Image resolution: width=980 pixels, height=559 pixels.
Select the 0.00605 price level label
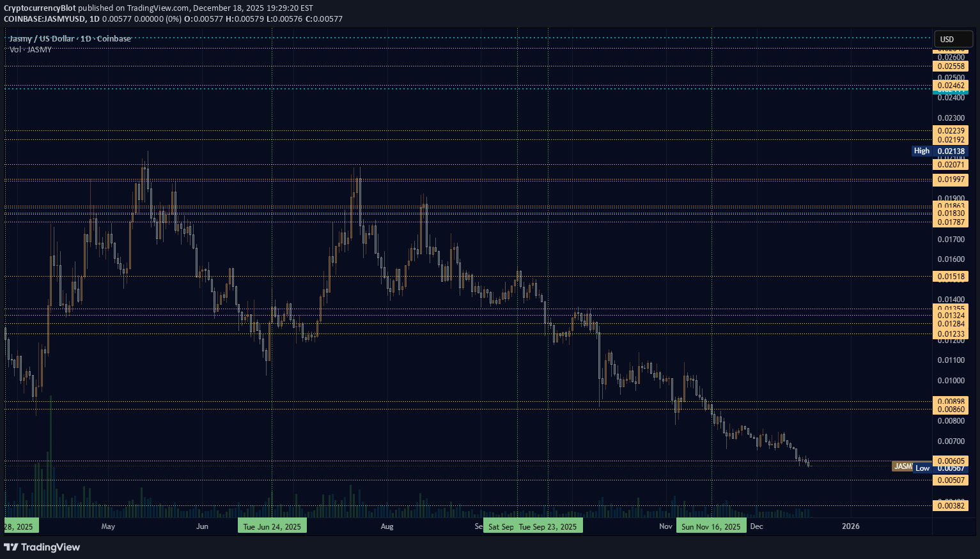(x=951, y=461)
